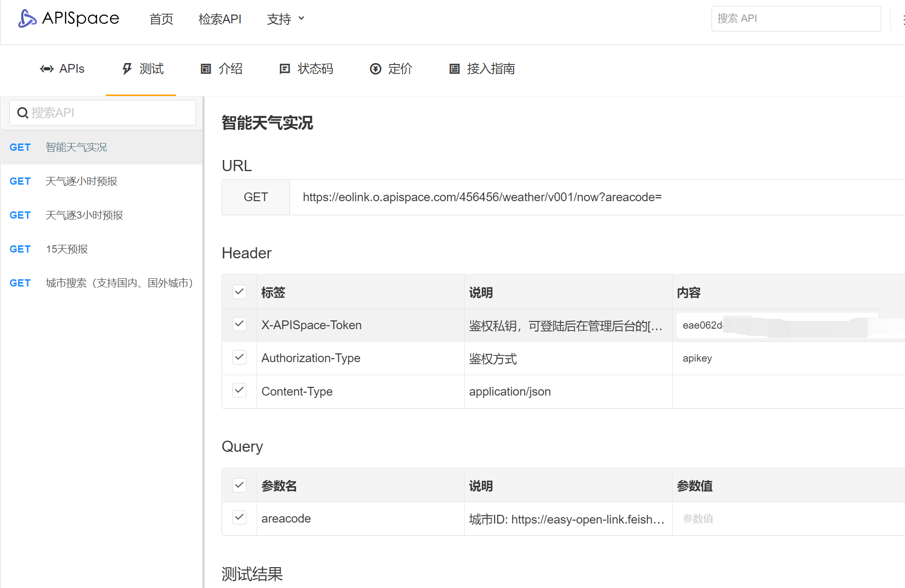Disable the Authorization-Type header checkbox
Image resolution: width=905 pixels, height=588 pixels.
tap(239, 357)
